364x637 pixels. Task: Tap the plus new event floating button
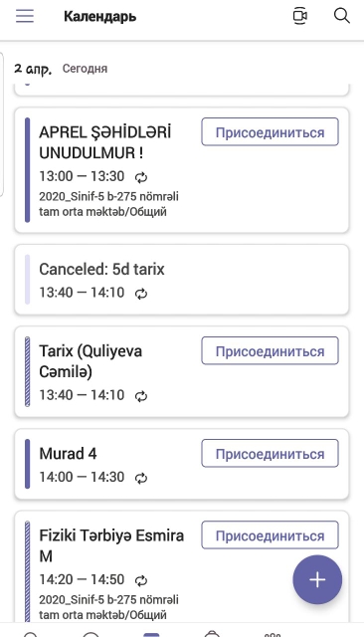click(x=317, y=579)
